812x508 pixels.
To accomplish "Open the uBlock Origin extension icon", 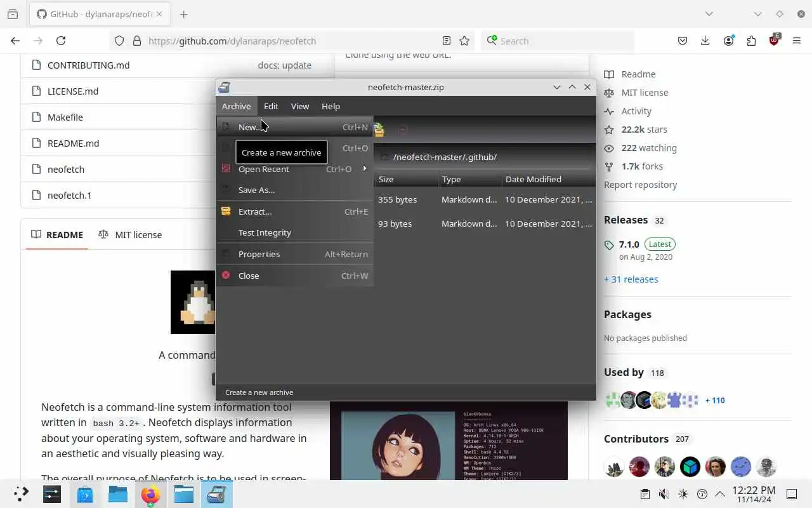I will pos(774,40).
